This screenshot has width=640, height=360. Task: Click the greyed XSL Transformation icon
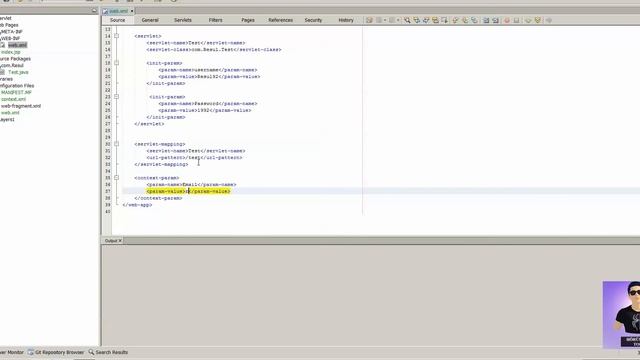(x=549, y=20)
